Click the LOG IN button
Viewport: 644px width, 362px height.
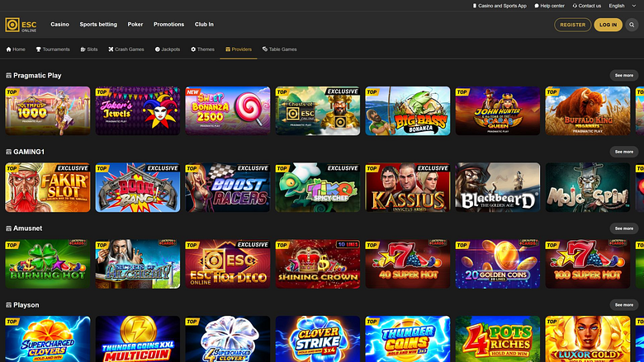(608, 25)
